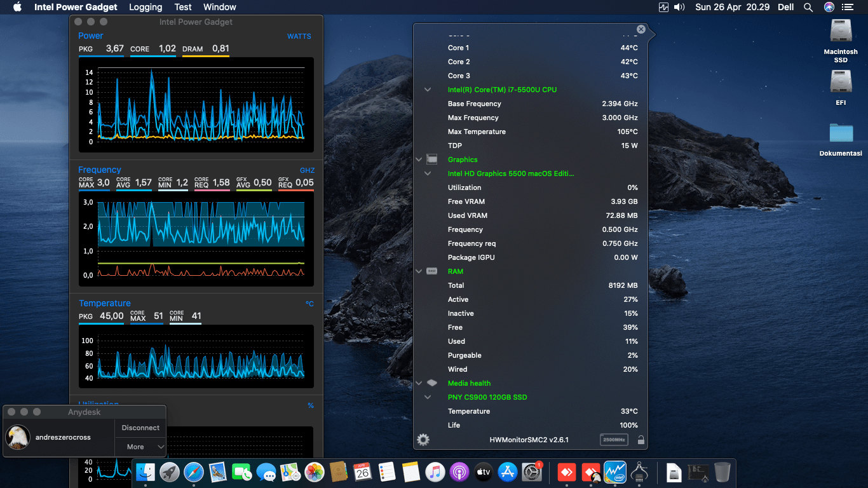868x488 pixels.
Task: Open Contacts book icon in Dock
Action: click(338, 471)
